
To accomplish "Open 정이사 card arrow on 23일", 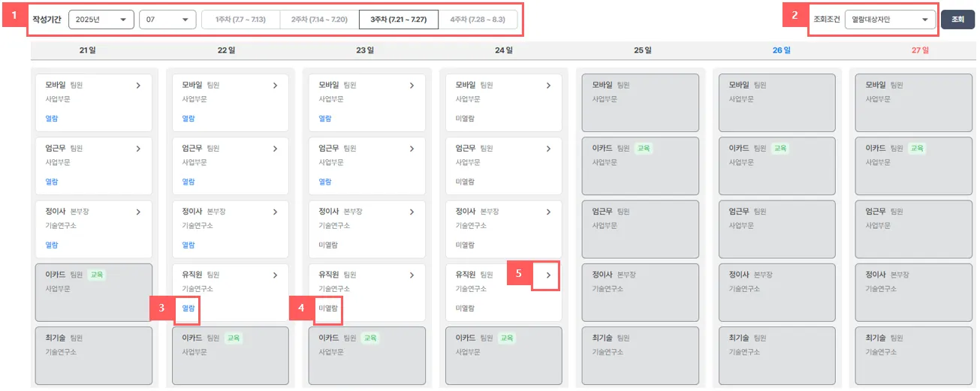I will pyautogui.click(x=412, y=212).
